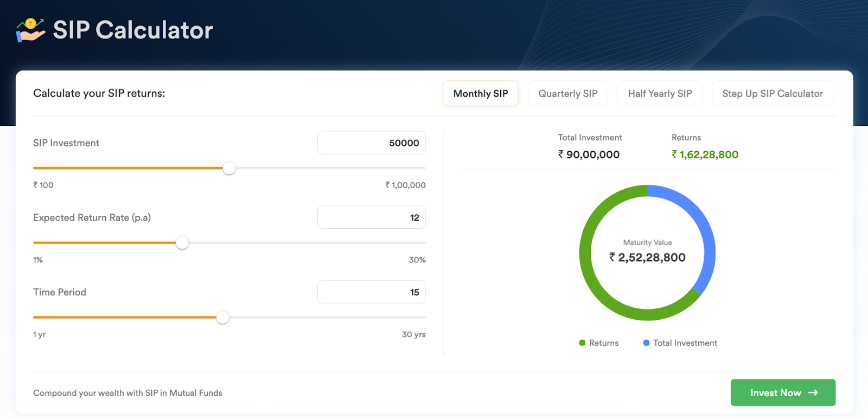Click the 'Returns' legend label

coord(604,343)
